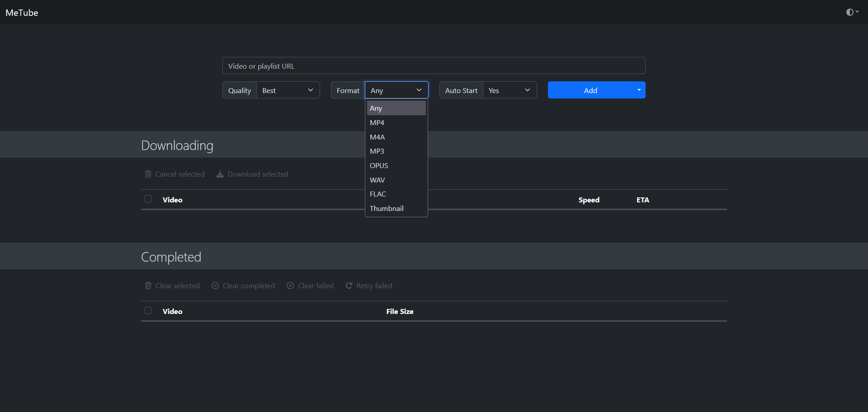Focus the Video or playlist URL field
The image size is (868, 412).
pyautogui.click(x=434, y=66)
